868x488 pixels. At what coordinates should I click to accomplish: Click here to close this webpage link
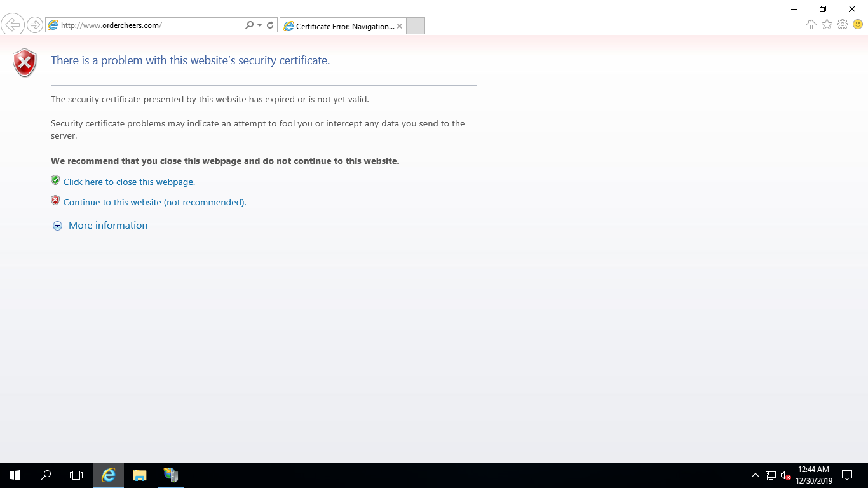pyautogui.click(x=129, y=182)
